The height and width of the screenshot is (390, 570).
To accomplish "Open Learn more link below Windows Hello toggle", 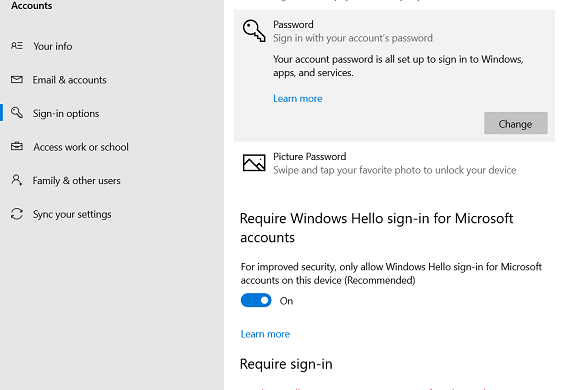I will click(x=265, y=334).
